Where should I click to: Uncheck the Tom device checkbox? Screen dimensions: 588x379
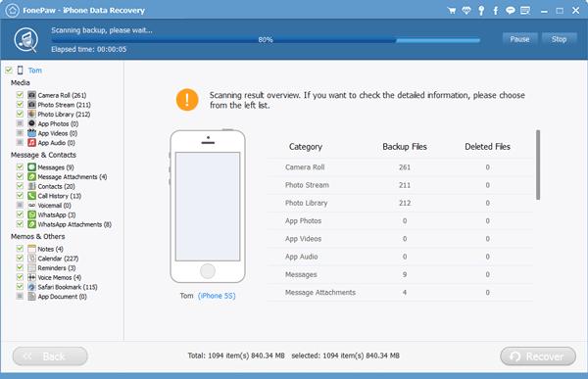tap(9, 71)
